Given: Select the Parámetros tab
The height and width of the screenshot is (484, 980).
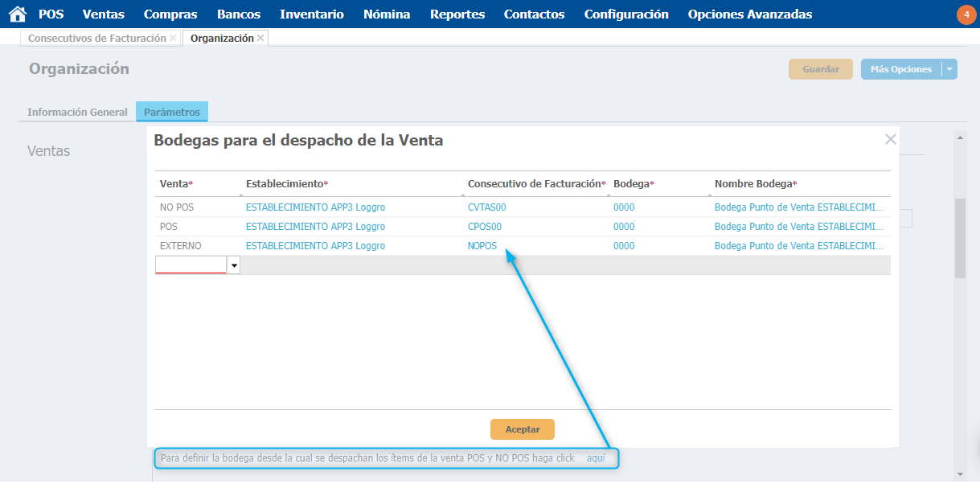Looking at the screenshot, I should [172, 112].
